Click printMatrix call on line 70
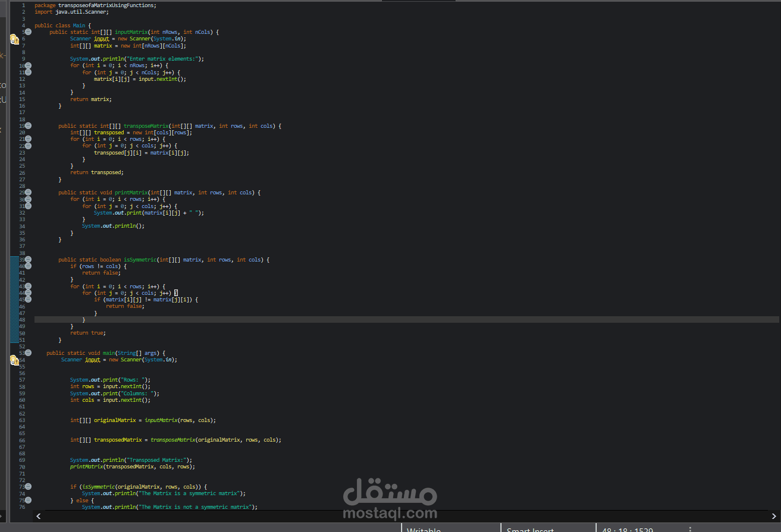 coord(133,467)
